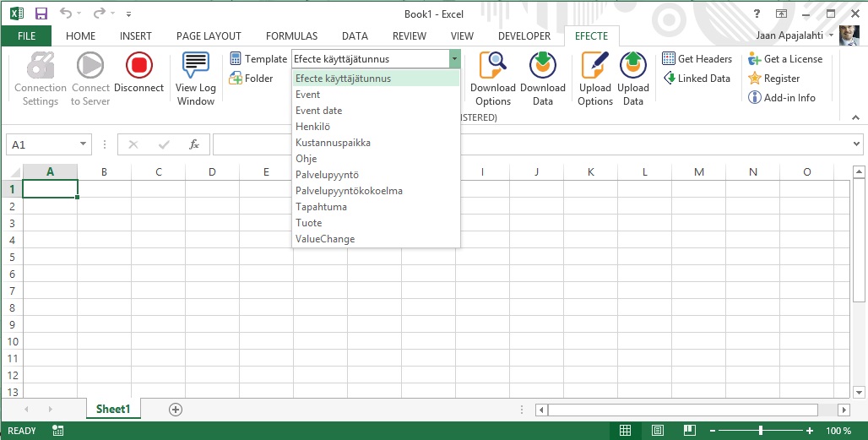The width and height of the screenshot is (868, 440).
Task: Open Excel Help question mark
Action: pyautogui.click(x=757, y=14)
